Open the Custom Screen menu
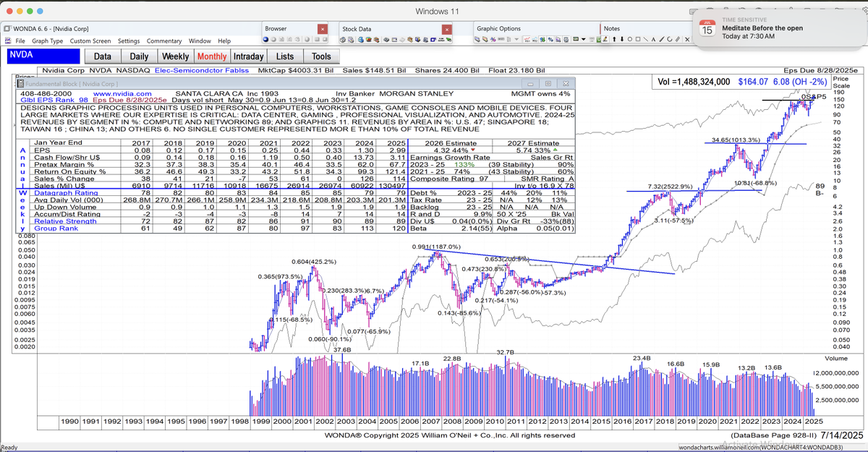This screenshot has height=452, width=868. (90, 41)
